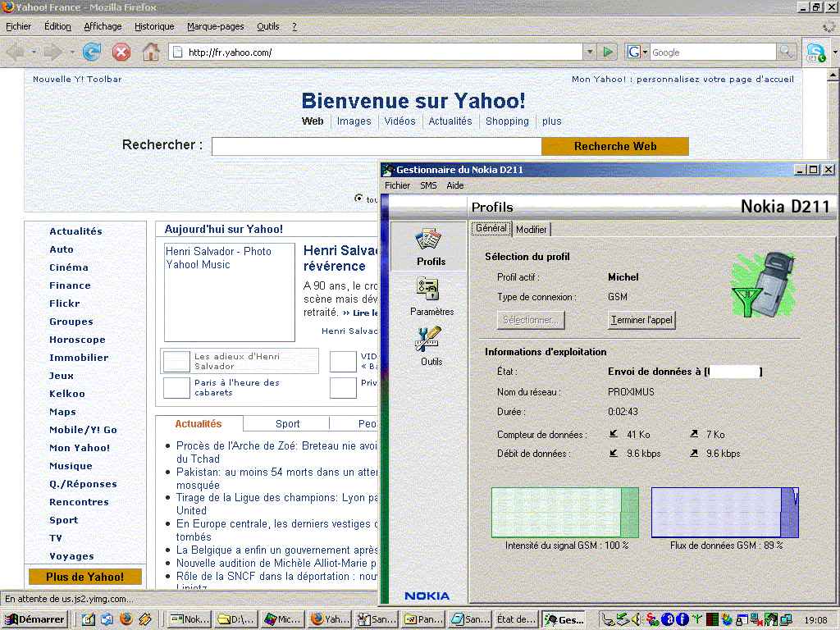Open the Google search engine dropdown
This screenshot has width=840, height=630.
[x=646, y=52]
